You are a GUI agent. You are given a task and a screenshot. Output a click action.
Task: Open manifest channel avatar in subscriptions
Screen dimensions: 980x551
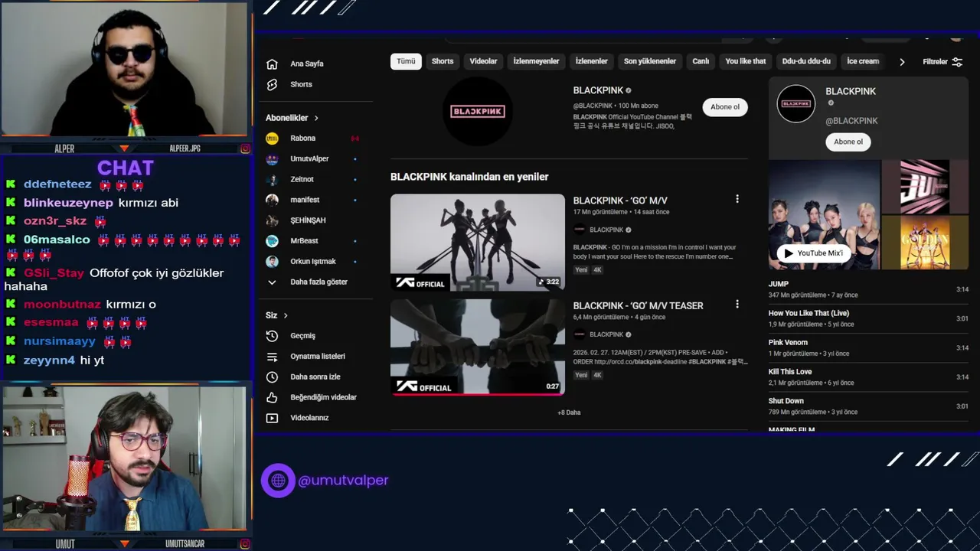272,200
